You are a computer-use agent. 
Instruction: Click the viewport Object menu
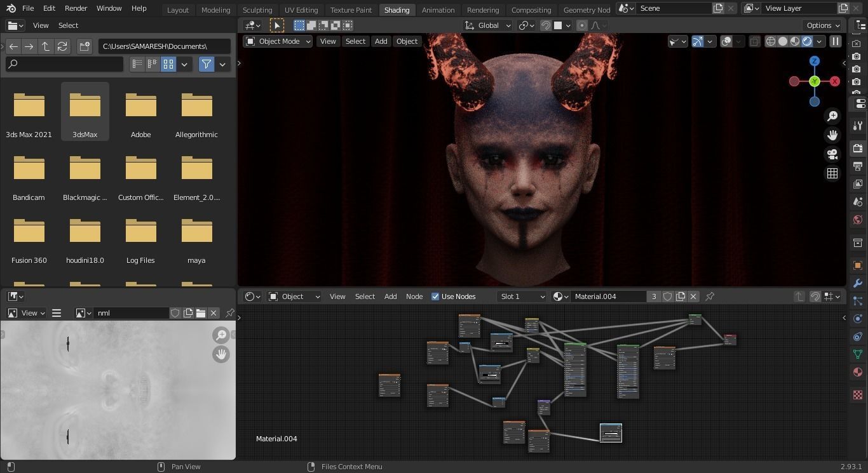tap(407, 41)
